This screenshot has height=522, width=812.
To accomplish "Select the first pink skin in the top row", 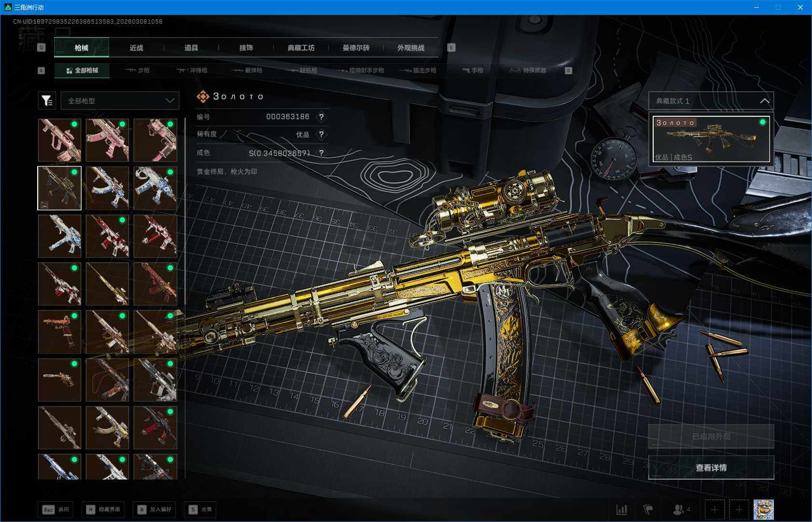I will 59,140.
